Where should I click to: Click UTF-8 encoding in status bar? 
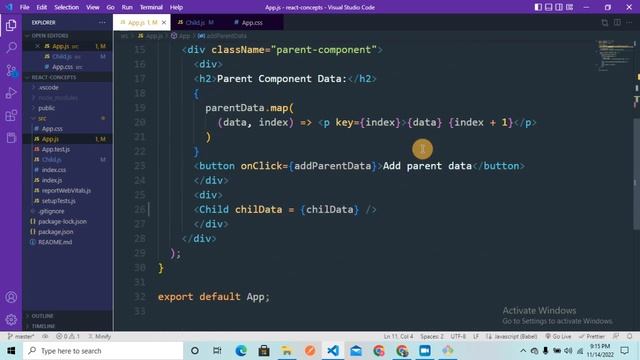click(x=458, y=336)
